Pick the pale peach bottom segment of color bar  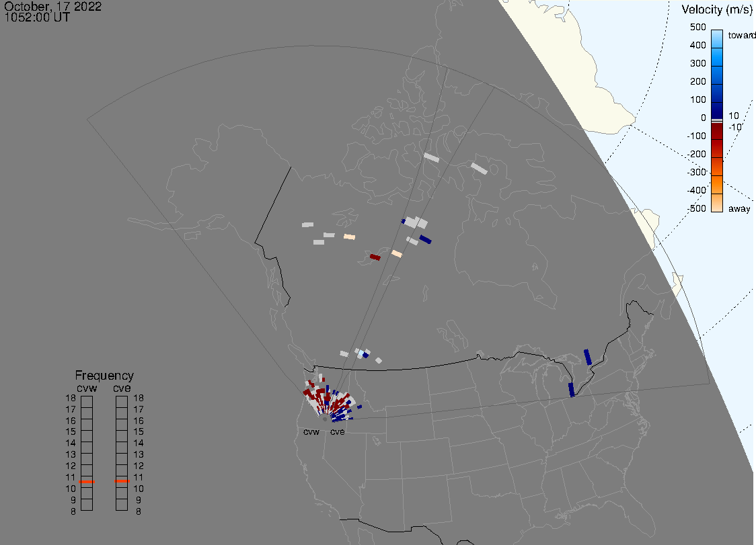pyautogui.click(x=717, y=203)
